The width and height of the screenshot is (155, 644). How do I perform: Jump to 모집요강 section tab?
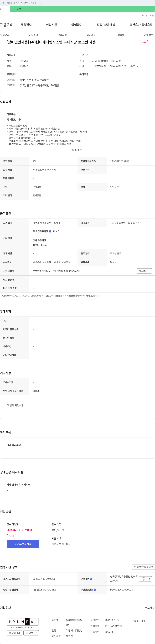5,35
